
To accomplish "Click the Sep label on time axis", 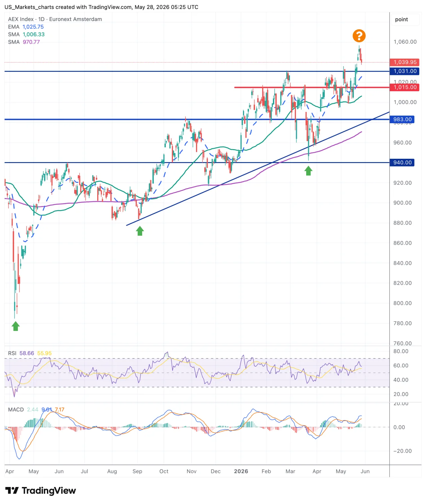I will click(137, 471).
